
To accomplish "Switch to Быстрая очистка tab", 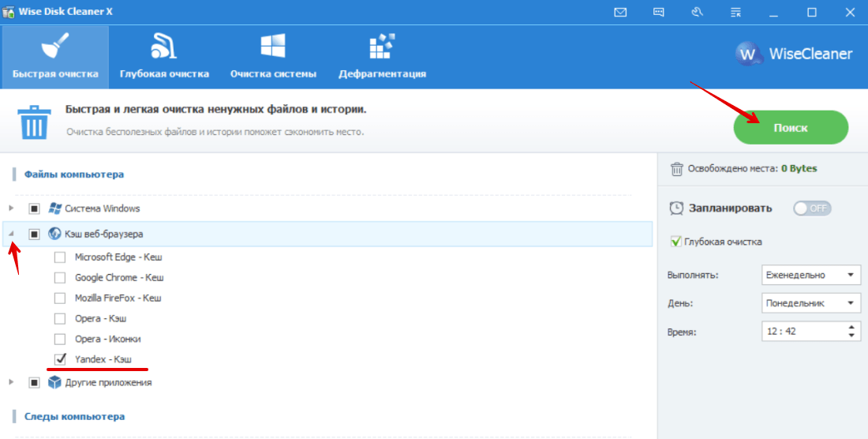I will coord(55,57).
